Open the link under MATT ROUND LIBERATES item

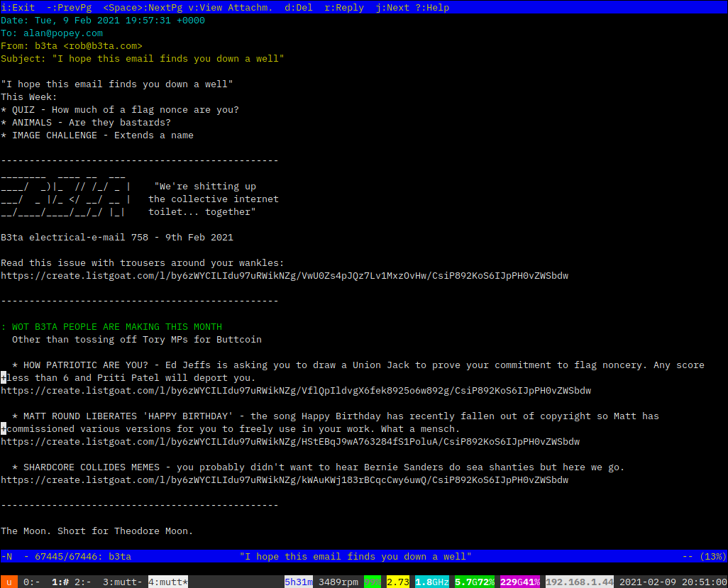click(x=289, y=442)
